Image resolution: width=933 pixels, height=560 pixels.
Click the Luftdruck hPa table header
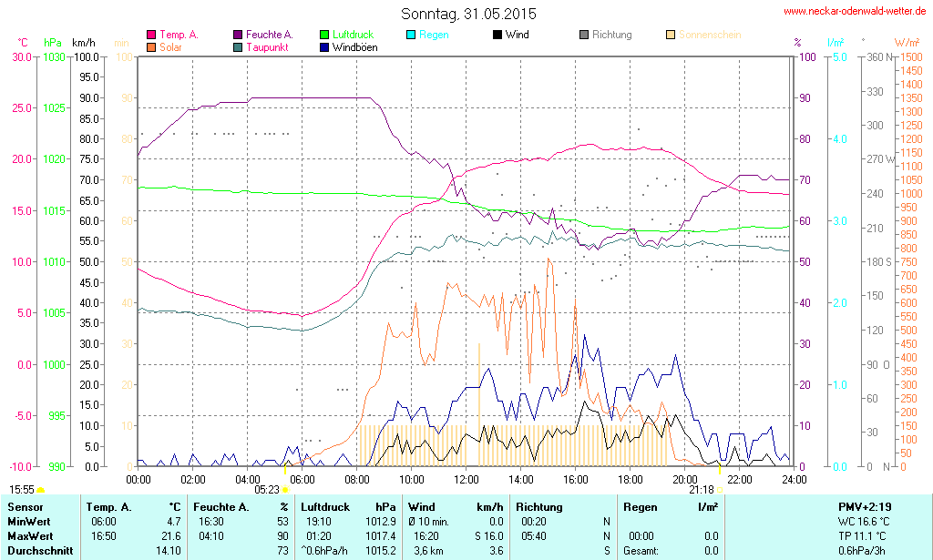[x=349, y=506]
